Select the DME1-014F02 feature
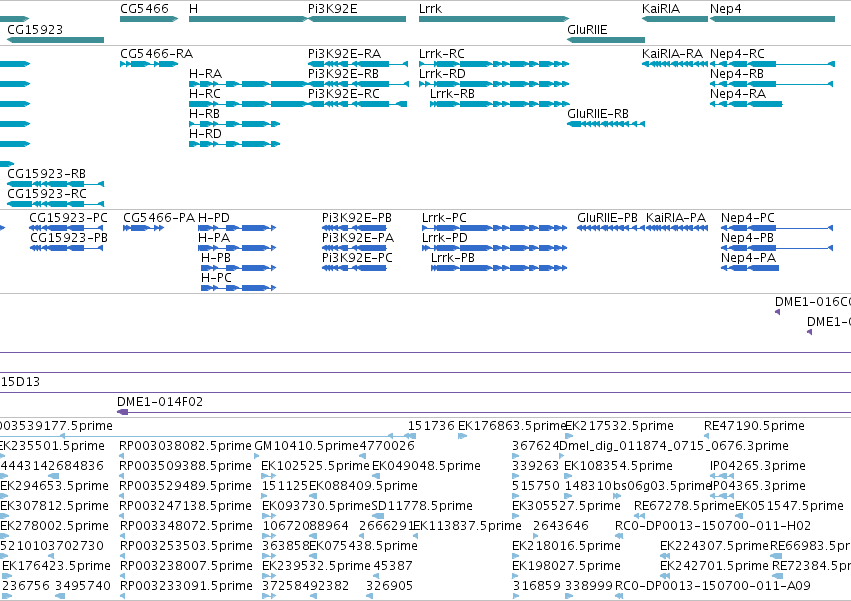Screen dimensions: 851x601 (484, 413)
